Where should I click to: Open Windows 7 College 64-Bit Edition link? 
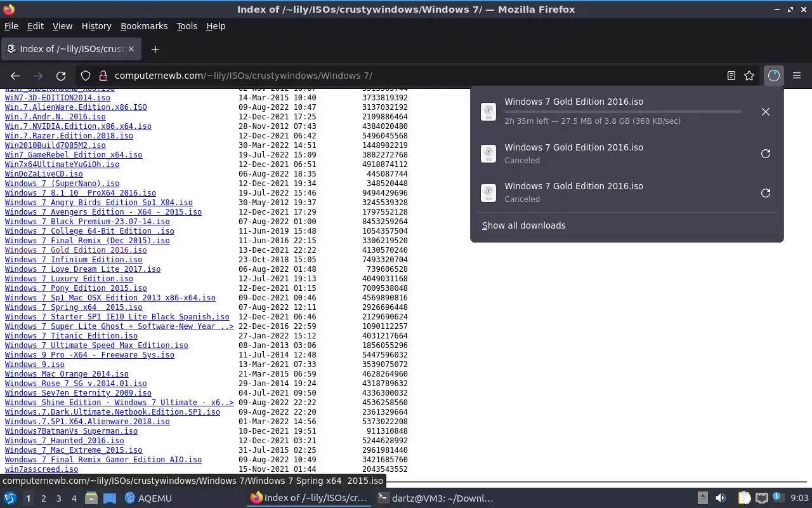89,231
